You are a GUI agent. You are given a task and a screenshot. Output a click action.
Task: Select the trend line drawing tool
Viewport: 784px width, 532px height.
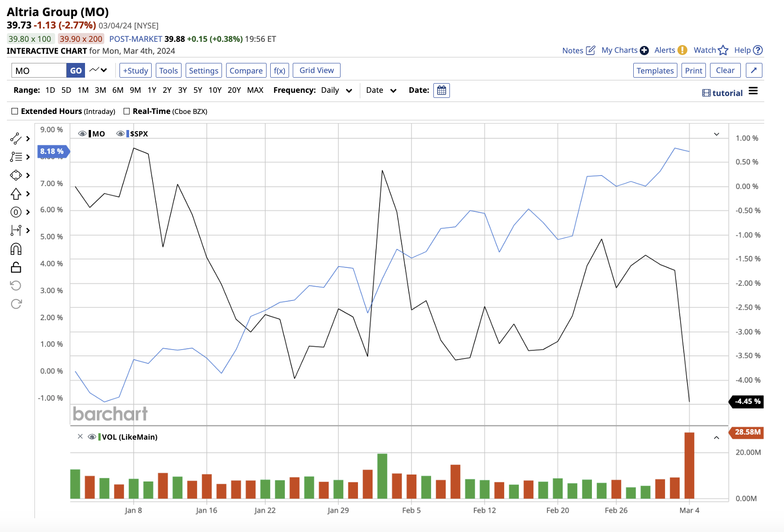pyautogui.click(x=16, y=138)
